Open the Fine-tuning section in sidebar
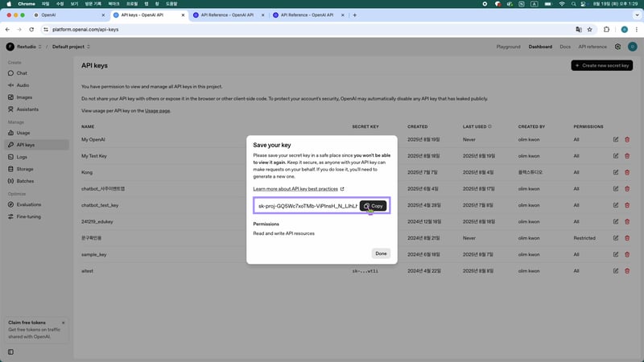The width and height of the screenshot is (644, 362). (29, 216)
